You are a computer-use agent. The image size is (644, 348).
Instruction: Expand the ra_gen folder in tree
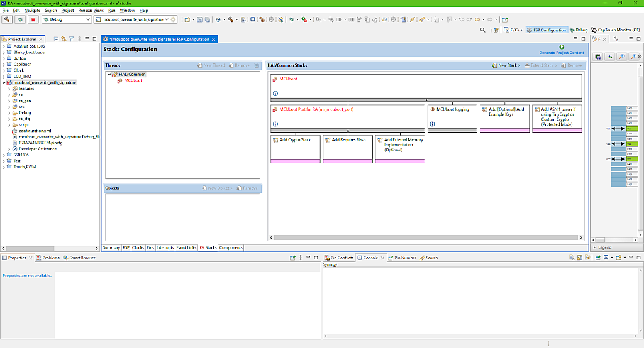pyautogui.click(x=10, y=101)
